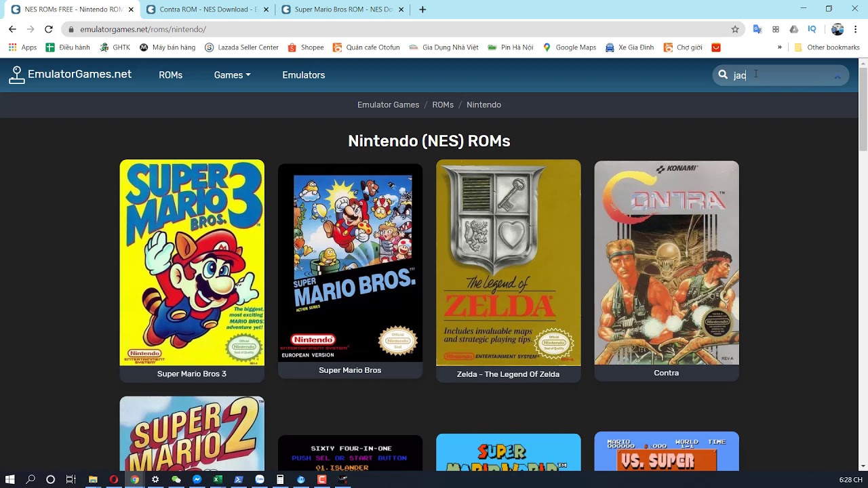Open the Chrome profile avatar
Image resolution: width=868 pixels, height=488 pixels.
[837, 29]
